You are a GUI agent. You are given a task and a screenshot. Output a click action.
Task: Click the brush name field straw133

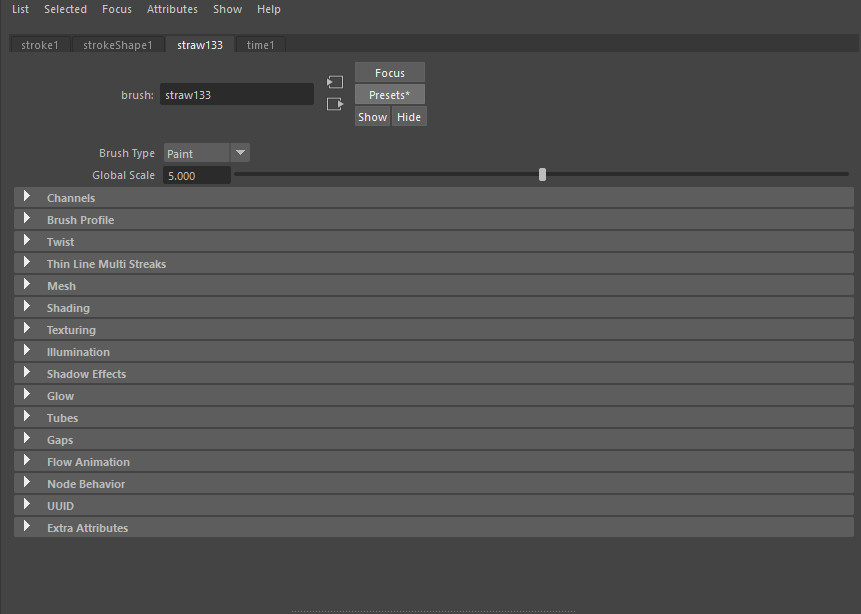[237, 94]
